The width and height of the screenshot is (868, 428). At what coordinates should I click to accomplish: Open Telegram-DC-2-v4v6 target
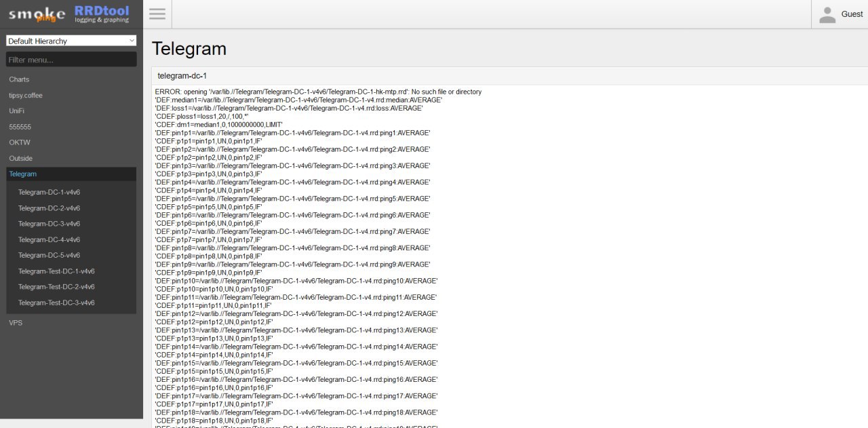[x=49, y=208]
